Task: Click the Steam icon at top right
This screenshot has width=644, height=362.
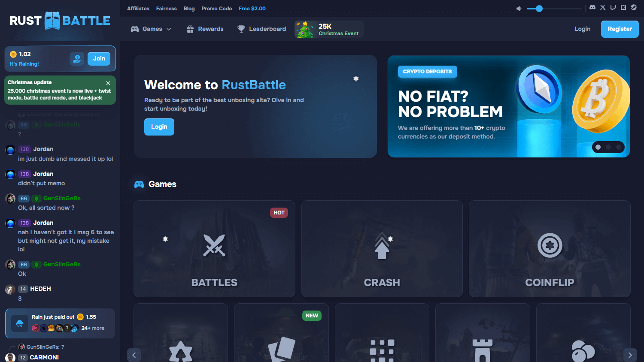Action: coord(634,7)
